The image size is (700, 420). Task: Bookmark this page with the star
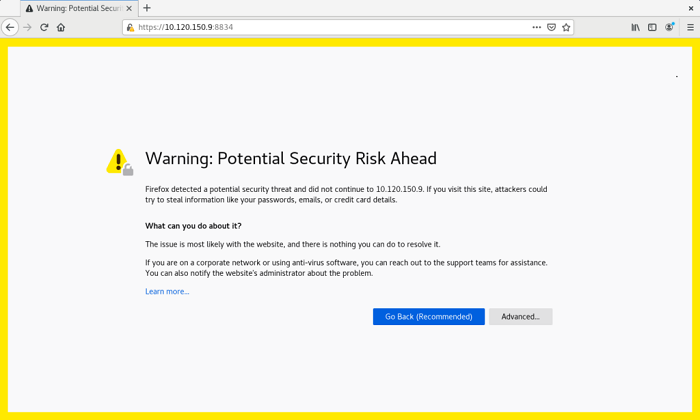tap(566, 27)
